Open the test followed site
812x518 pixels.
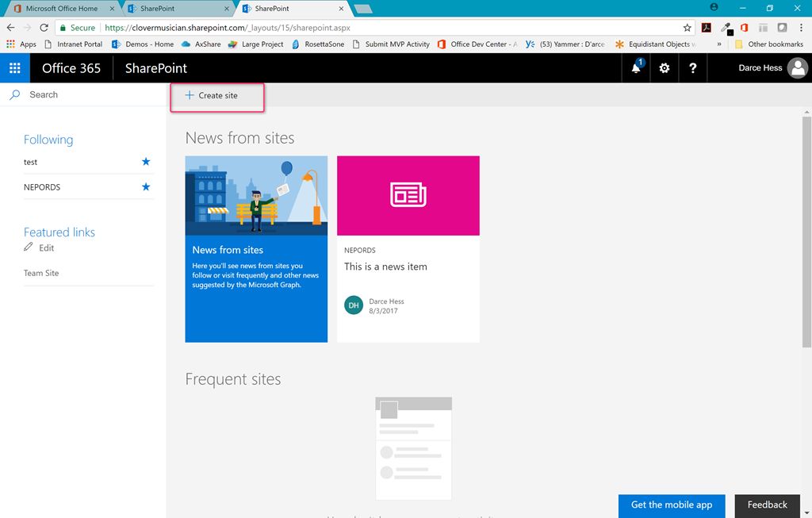(x=31, y=162)
